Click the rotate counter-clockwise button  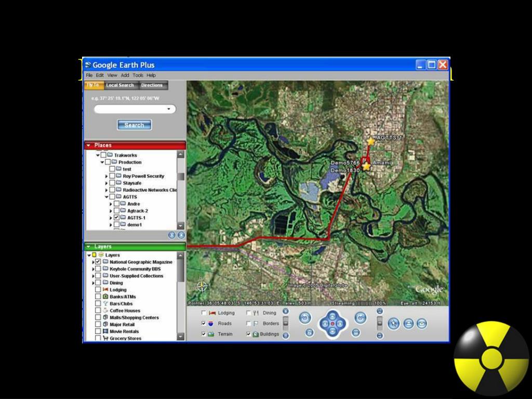pos(304,318)
